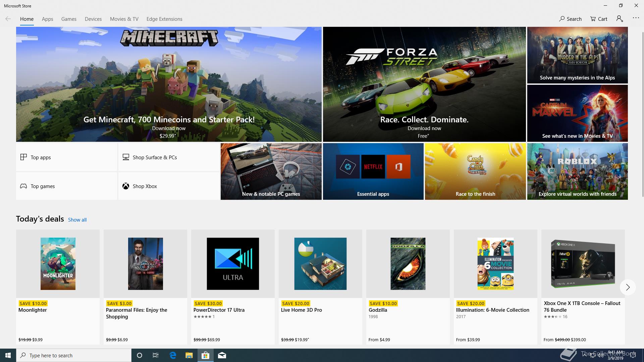644x362 pixels.
Task: Open the Top apps tile
Action: click(66, 157)
